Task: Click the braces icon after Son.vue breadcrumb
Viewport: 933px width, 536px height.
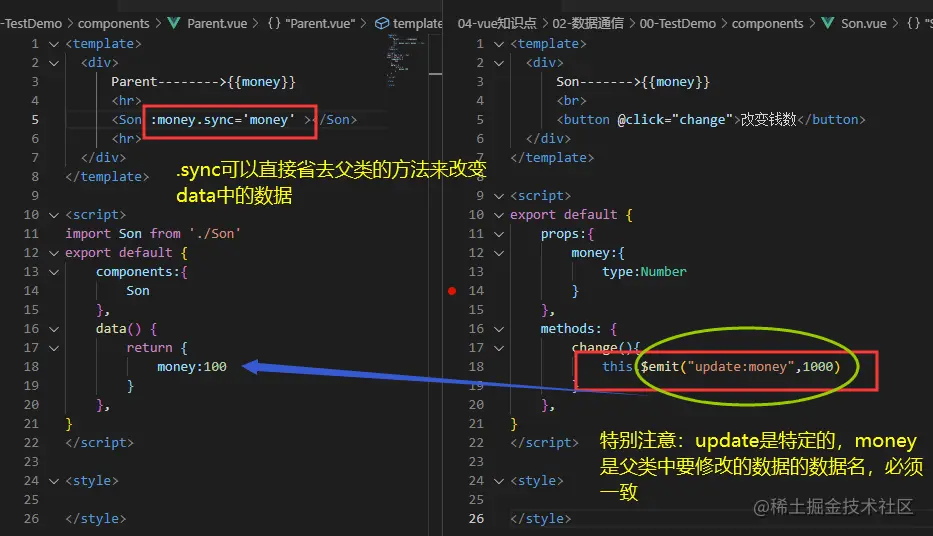Action: click(x=913, y=23)
